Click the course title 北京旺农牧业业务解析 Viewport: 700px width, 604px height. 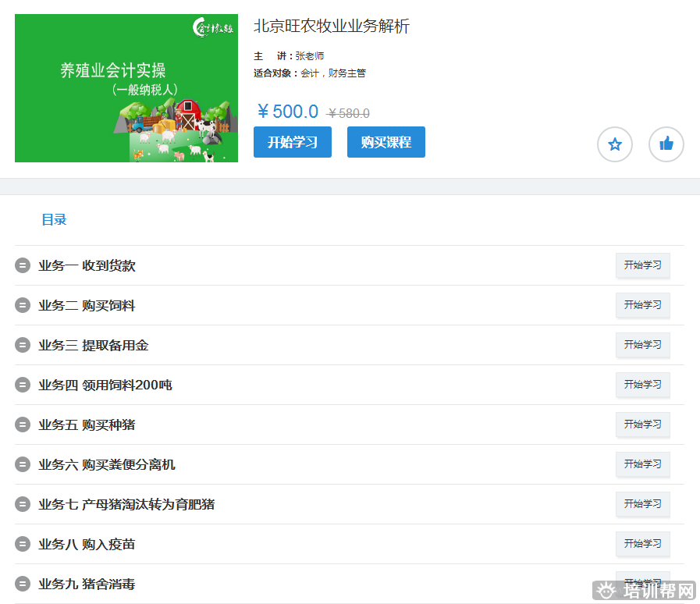(x=332, y=26)
